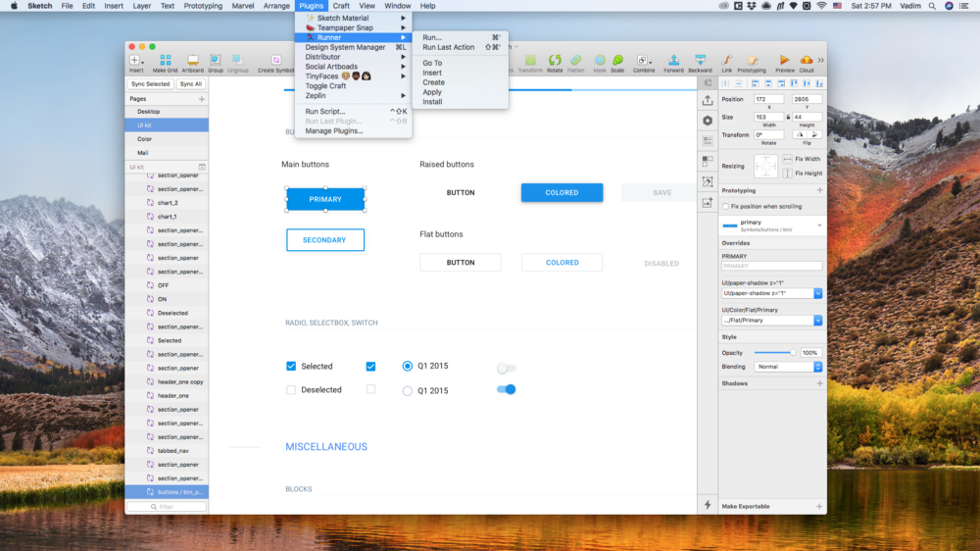Click the standalone checked blue checkbox
This screenshot has height=551, width=980.
coord(370,367)
